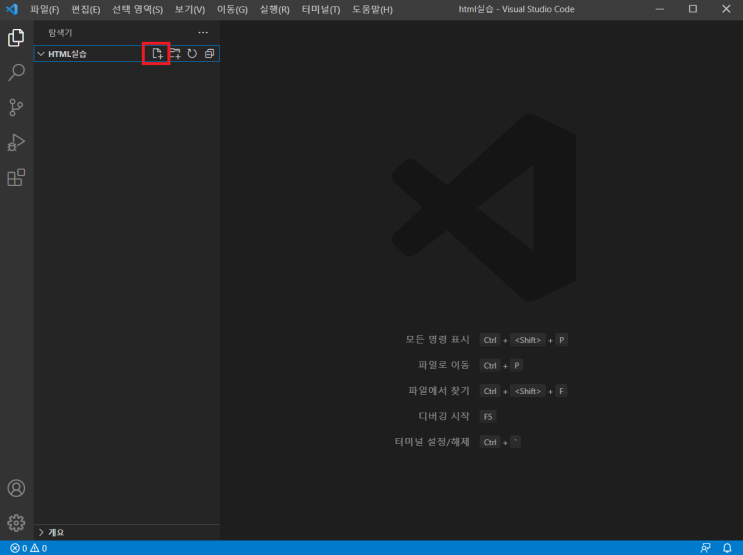The image size is (743, 555).
Task: Open the 편집(E) menu
Action: tap(86, 9)
